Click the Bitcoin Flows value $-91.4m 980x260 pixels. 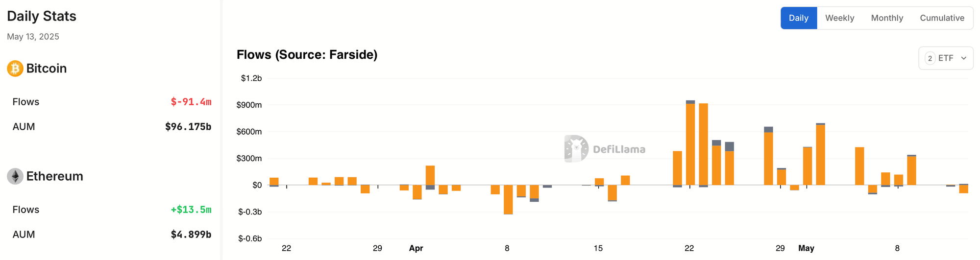pyautogui.click(x=191, y=102)
